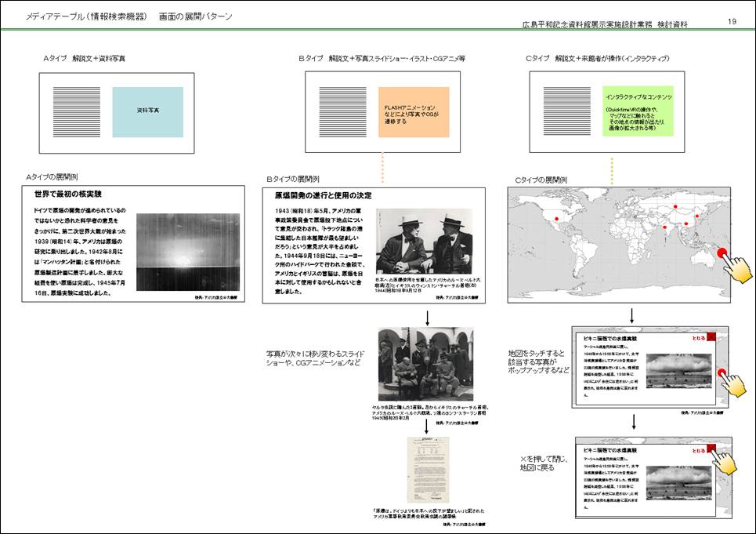The image size is (756, 534).
Task: Select the 'Cタイプ 解説文＋来館者が操作' label
Action: pyautogui.click(x=598, y=58)
